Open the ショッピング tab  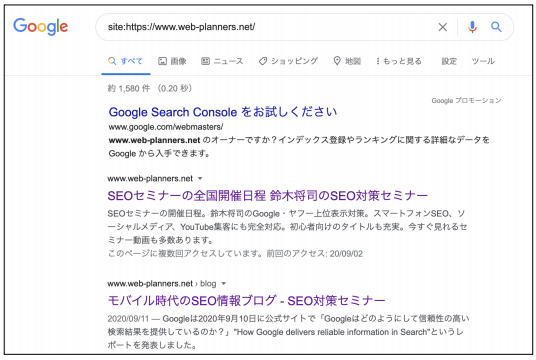[289, 61]
